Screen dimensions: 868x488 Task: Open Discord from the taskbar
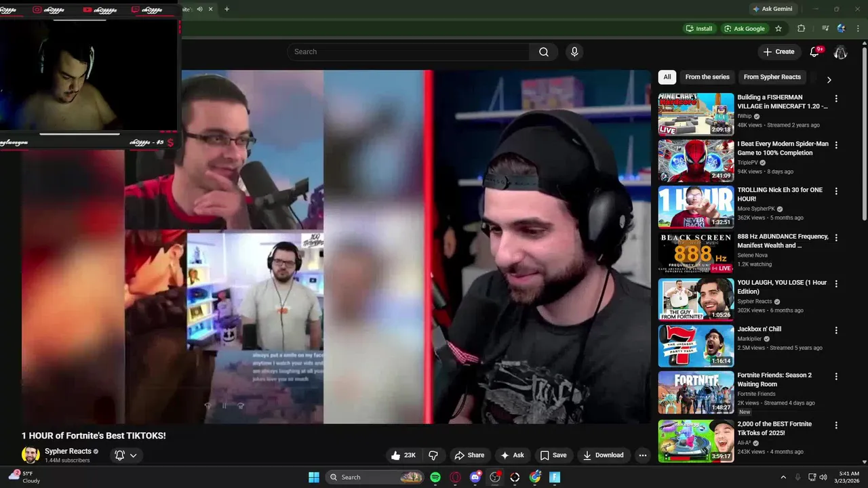click(x=475, y=477)
